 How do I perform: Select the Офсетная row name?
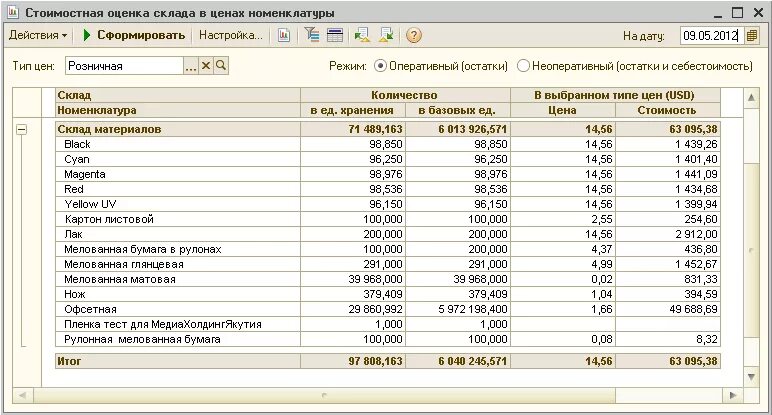point(91,309)
